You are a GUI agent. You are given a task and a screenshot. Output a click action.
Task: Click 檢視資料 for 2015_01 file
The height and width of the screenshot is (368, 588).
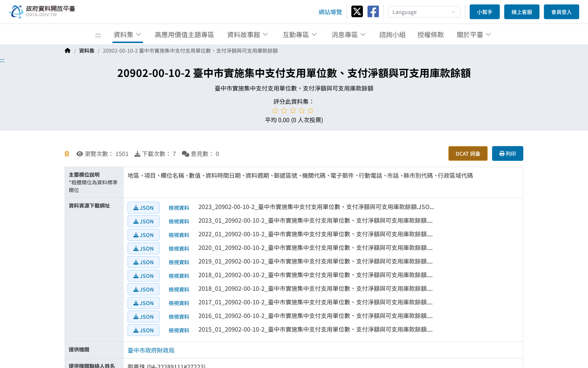tap(179, 330)
